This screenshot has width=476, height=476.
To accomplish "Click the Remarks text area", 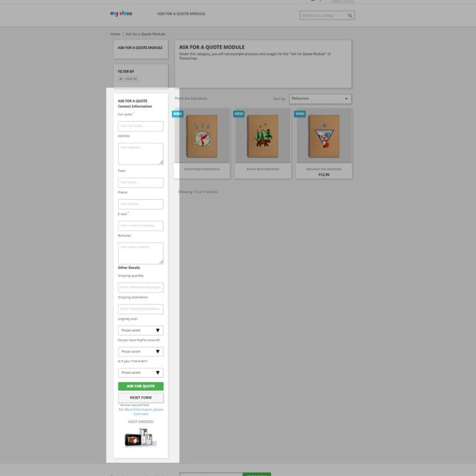I will 141,253.
